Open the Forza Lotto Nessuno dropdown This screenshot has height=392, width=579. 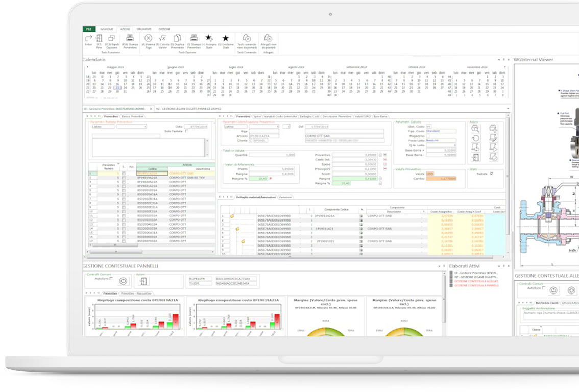pos(441,141)
